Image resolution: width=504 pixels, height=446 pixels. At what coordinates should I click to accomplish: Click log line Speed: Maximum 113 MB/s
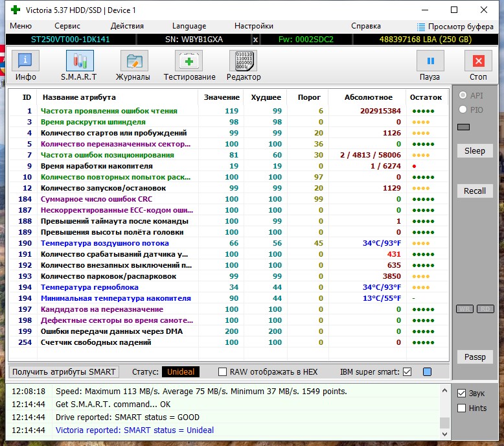click(x=201, y=392)
